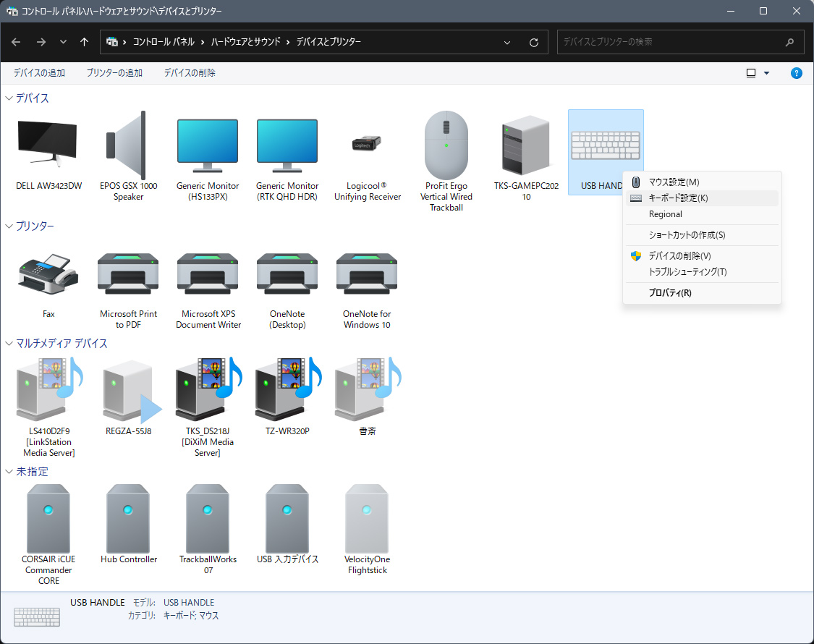
Task: Choose キーボード設定(K) from the context menu
Action: (678, 198)
